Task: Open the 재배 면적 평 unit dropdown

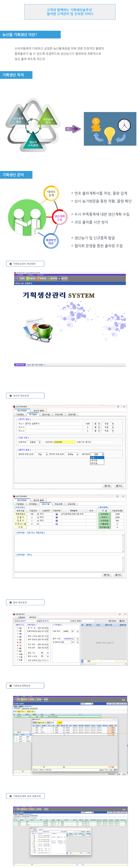Action: click(77, 631)
